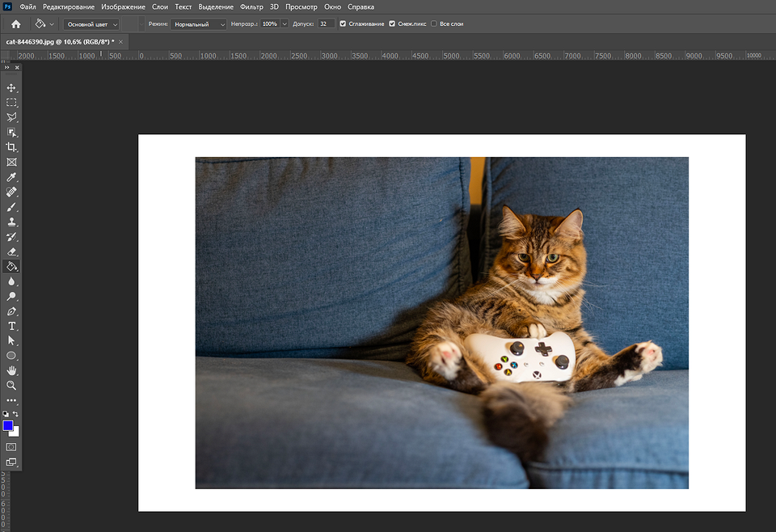Image resolution: width=776 pixels, height=532 pixels.
Task: Click the Допуск tolerance input field
Action: click(x=326, y=24)
